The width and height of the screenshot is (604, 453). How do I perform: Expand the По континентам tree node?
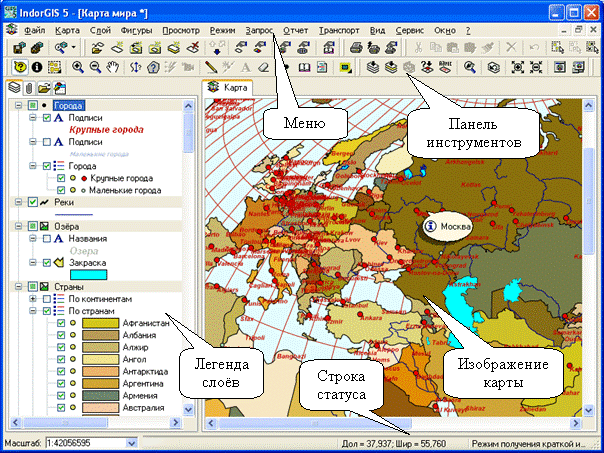pyautogui.click(x=33, y=299)
